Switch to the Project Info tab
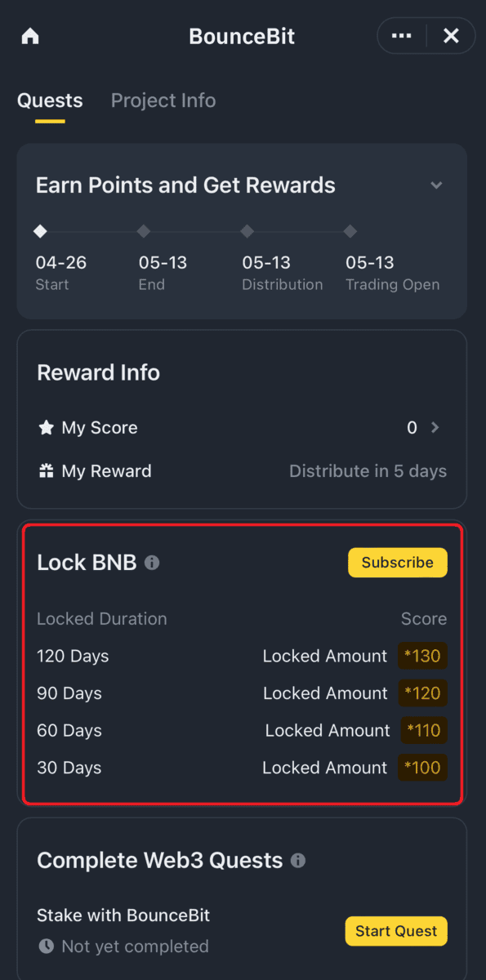The image size is (486, 980). coord(163,100)
